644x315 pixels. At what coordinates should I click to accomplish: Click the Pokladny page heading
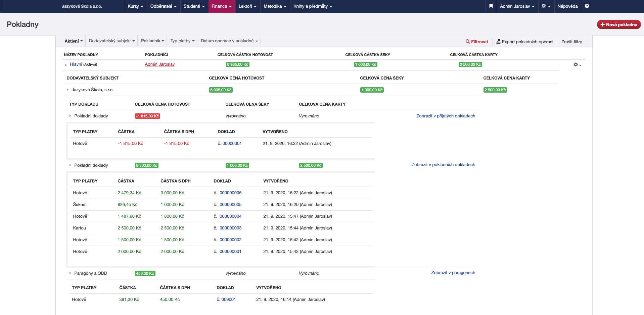coord(22,24)
